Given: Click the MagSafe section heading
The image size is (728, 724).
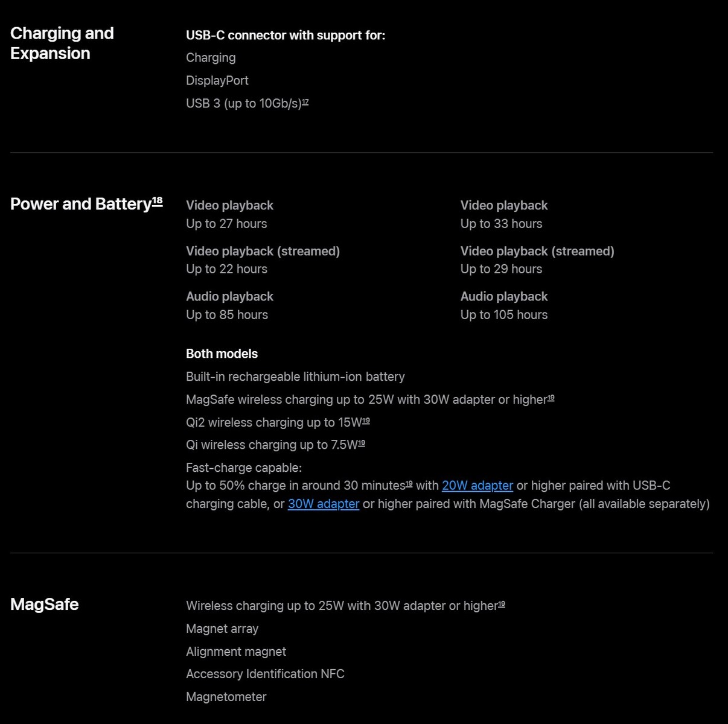Looking at the screenshot, I should 44,604.
